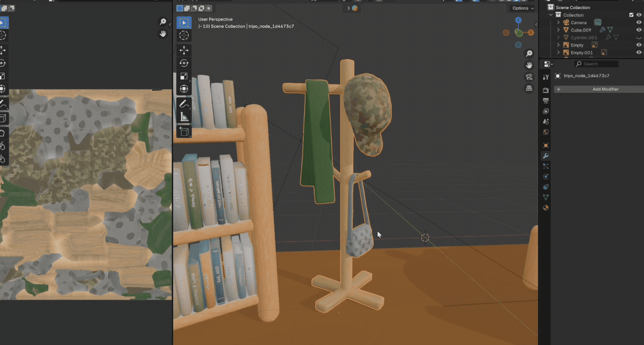644x345 pixels.
Task: Select the Add Cube tool
Action: pyautogui.click(x=184, y=132)
